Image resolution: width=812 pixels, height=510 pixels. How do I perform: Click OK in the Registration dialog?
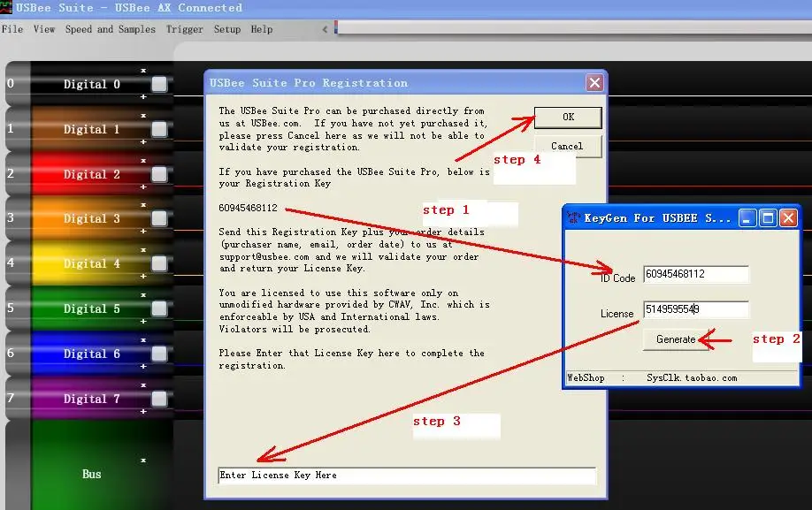point(568,118)
